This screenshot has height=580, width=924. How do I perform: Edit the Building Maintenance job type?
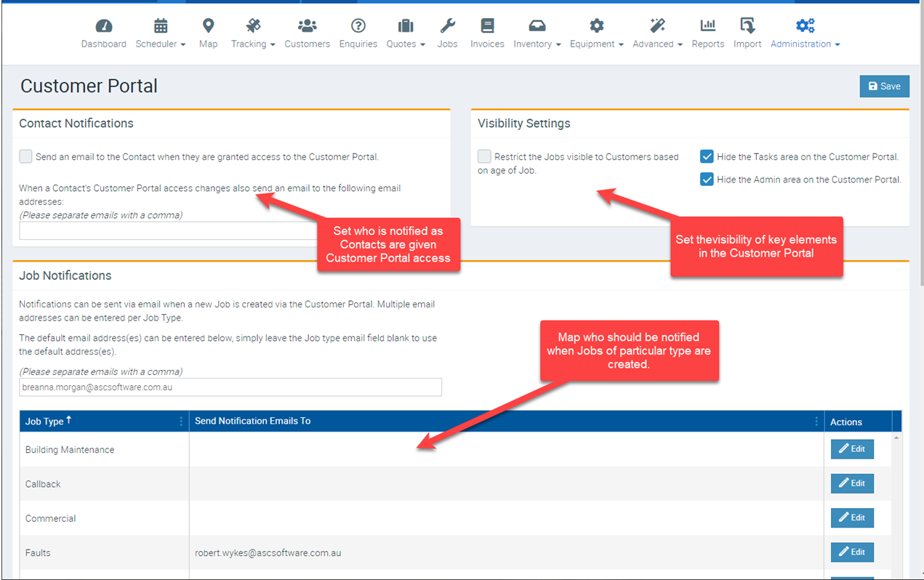pos(852,449)
